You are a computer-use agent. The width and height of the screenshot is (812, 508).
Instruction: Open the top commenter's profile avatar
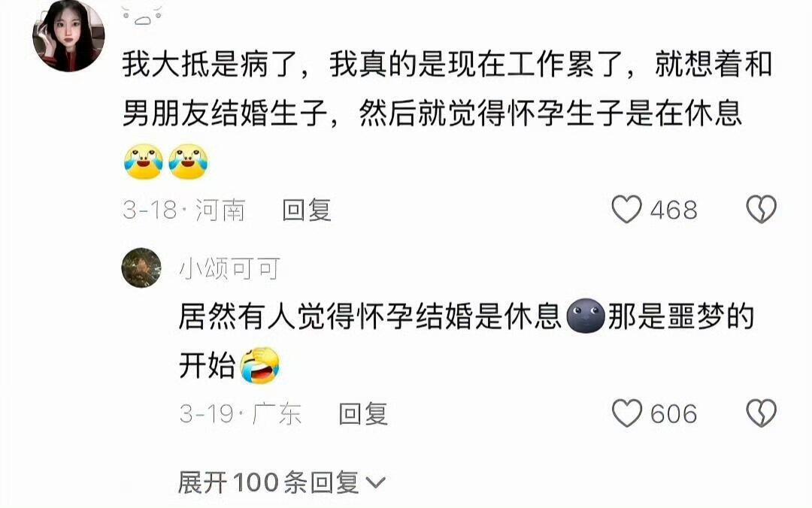click(x=68, y=35)
